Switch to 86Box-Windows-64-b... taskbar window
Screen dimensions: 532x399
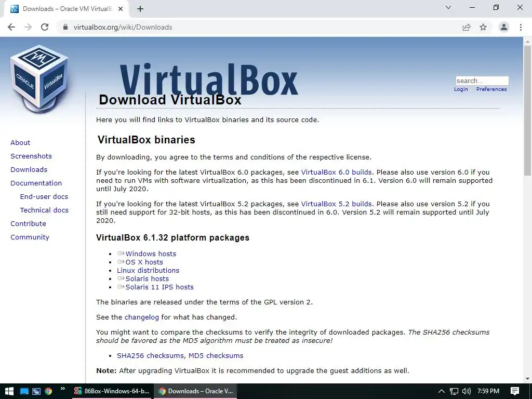coord(112,391)
